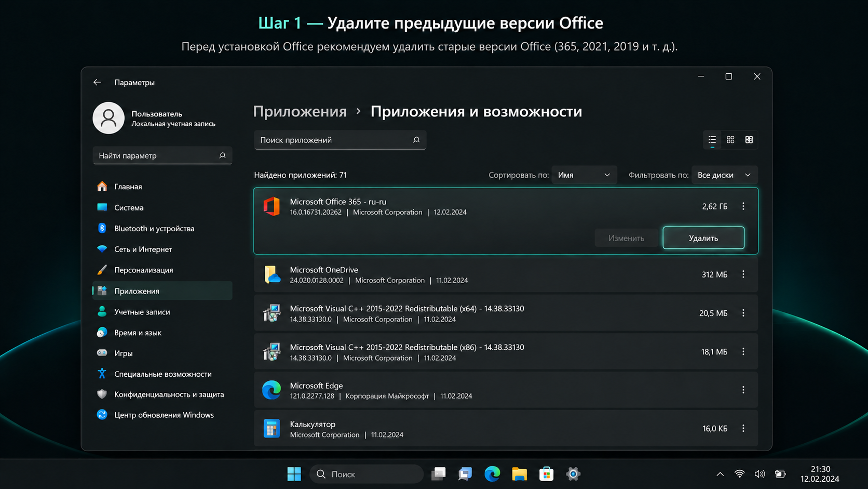Open Task View from the taskbar
Screen dimensions: 868x489
tap(439, 474)
